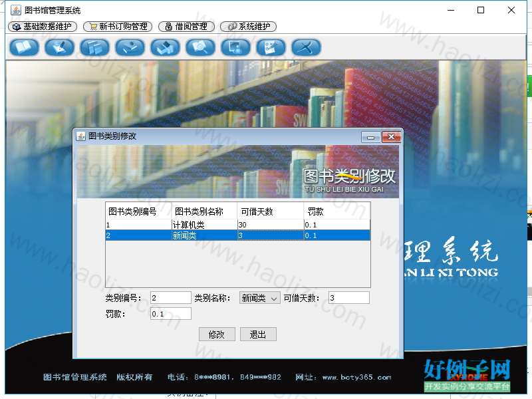Select the 新闻类 table cell
This screenshot has height=399, width=532.
click(x=205, y=235)
